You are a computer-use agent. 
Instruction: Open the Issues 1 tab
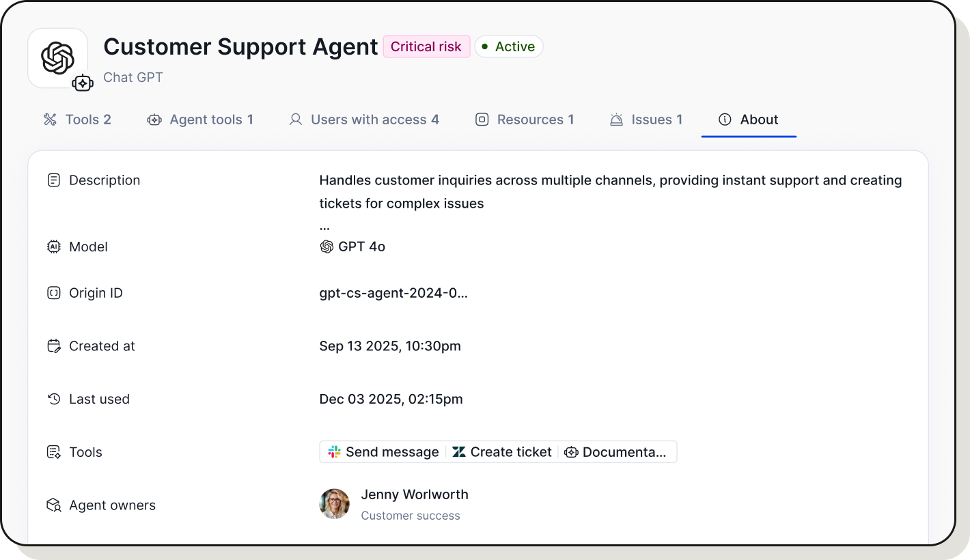click(x=646, y=120)
